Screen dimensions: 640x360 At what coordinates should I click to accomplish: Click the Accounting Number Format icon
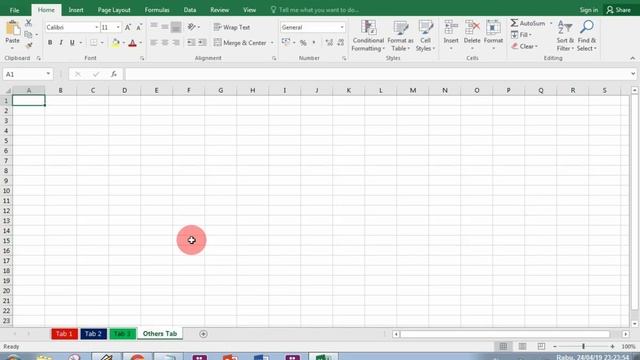[x=286, y=42]
